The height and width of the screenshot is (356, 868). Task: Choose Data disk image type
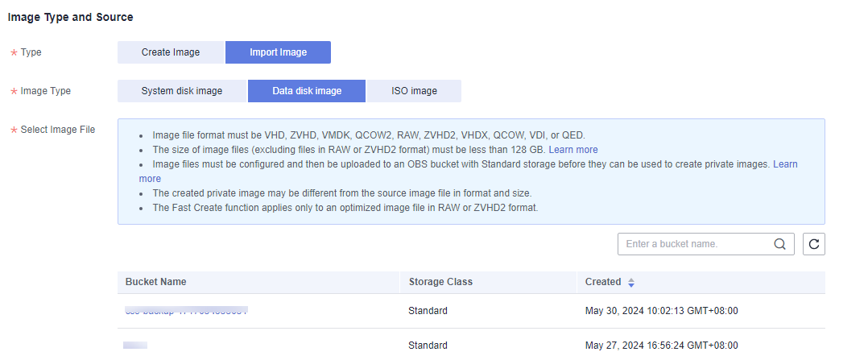[307, 91]
